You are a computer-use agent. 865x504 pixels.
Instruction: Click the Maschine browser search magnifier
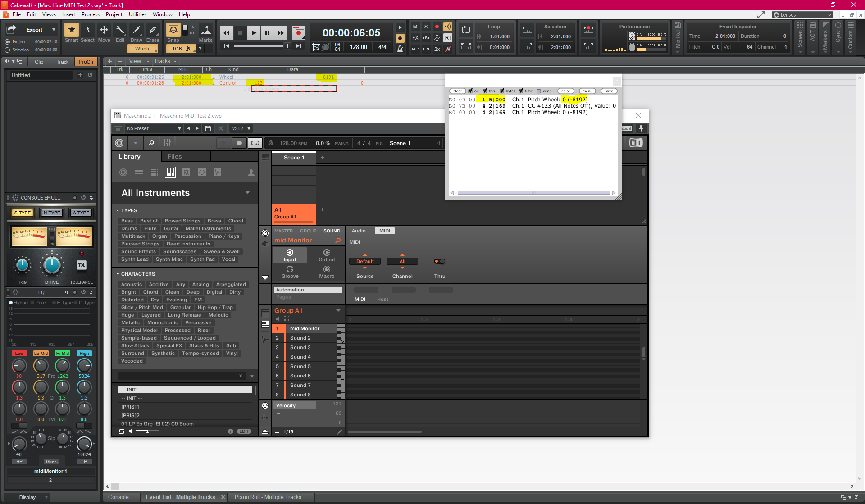(x=151, y=143)
